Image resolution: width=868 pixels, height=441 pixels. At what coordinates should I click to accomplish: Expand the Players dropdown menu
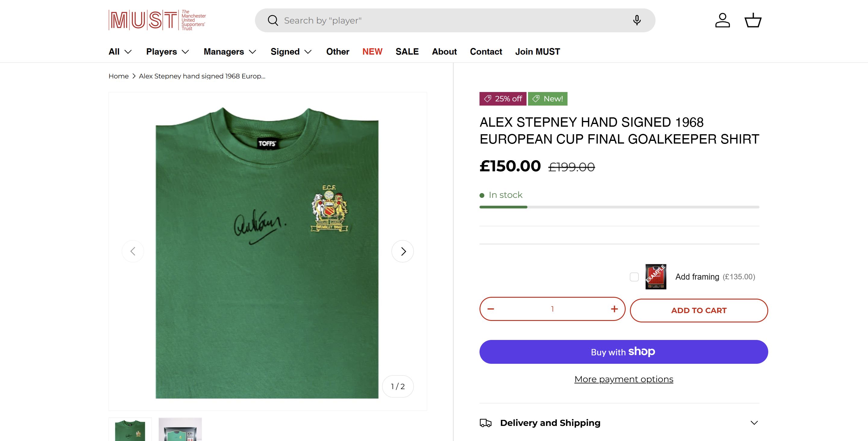pyautogui.click(x=168, y=52)
